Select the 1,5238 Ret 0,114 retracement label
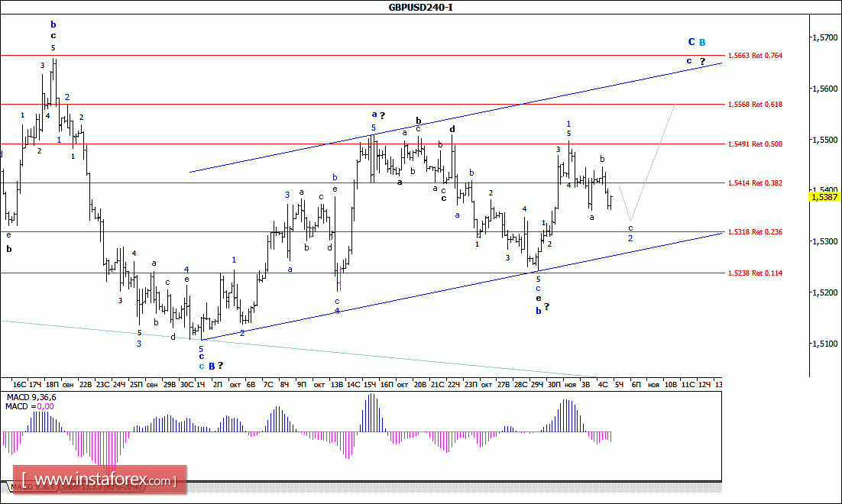This screenshot has height=504, width=842. point(755,273)
